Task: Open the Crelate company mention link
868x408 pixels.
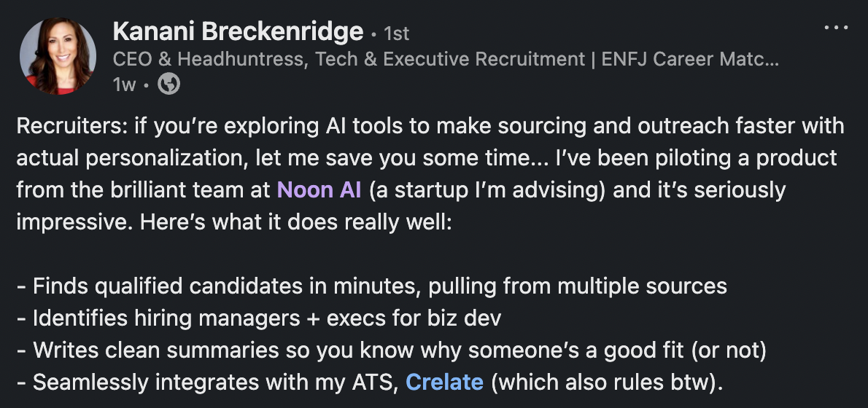Action: 444,381
